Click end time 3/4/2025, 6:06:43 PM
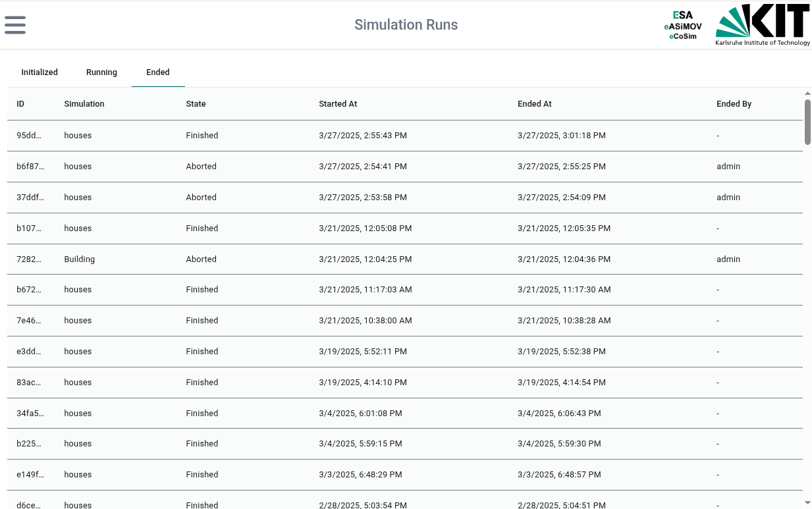Screen dimensions: 812x509 (559, 414)
